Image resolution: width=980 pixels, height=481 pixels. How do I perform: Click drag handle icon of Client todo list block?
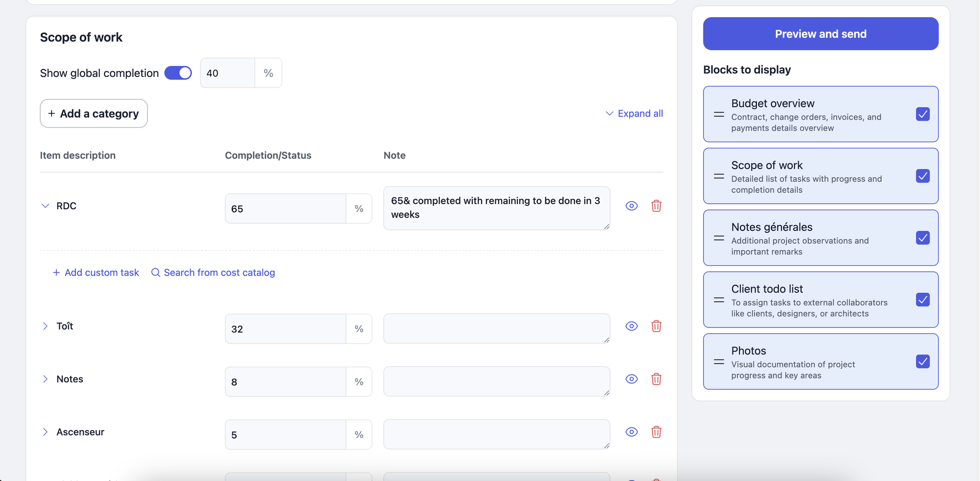tap(719, 300)
